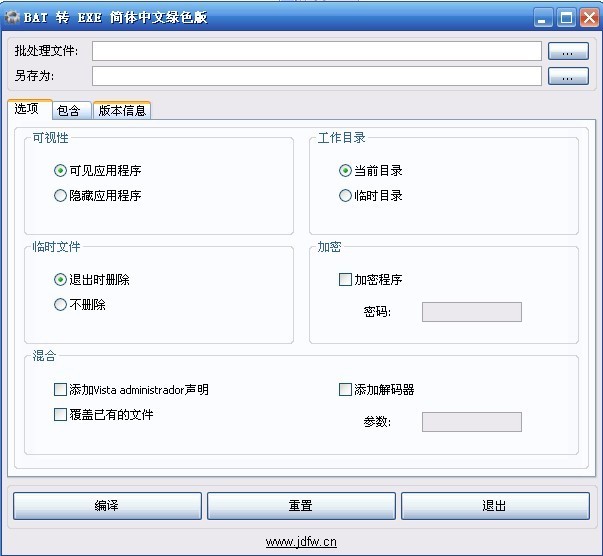
Task: Click the 参数 parameter field
Action: [472, 422]
